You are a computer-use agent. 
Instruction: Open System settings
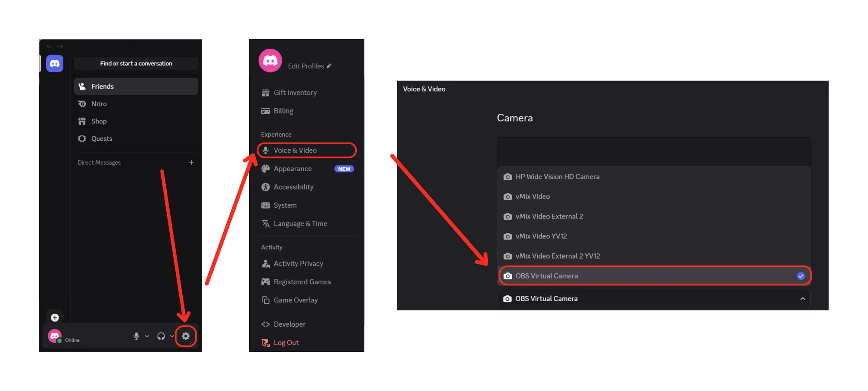coord(307,205)
